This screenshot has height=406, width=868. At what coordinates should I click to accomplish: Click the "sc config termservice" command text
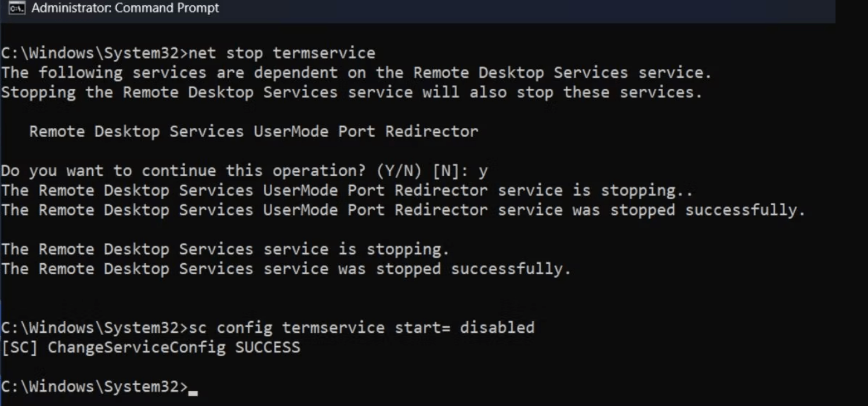point(283,328)
